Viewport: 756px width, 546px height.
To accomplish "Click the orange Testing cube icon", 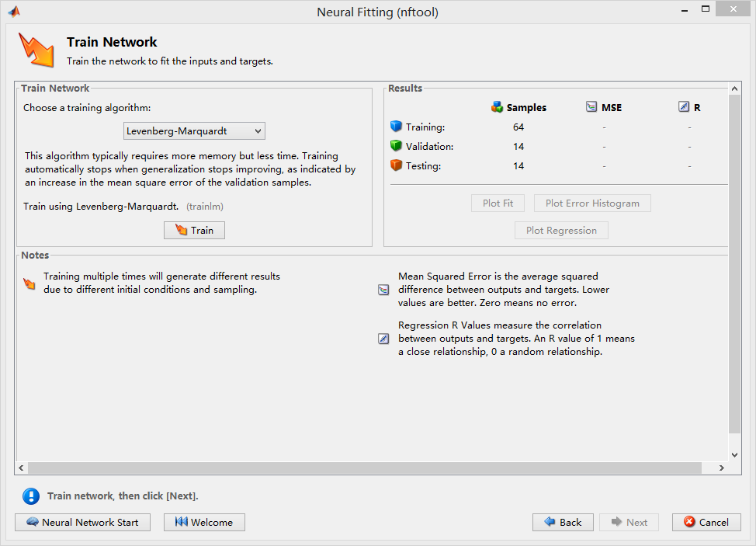I will 396,165.
